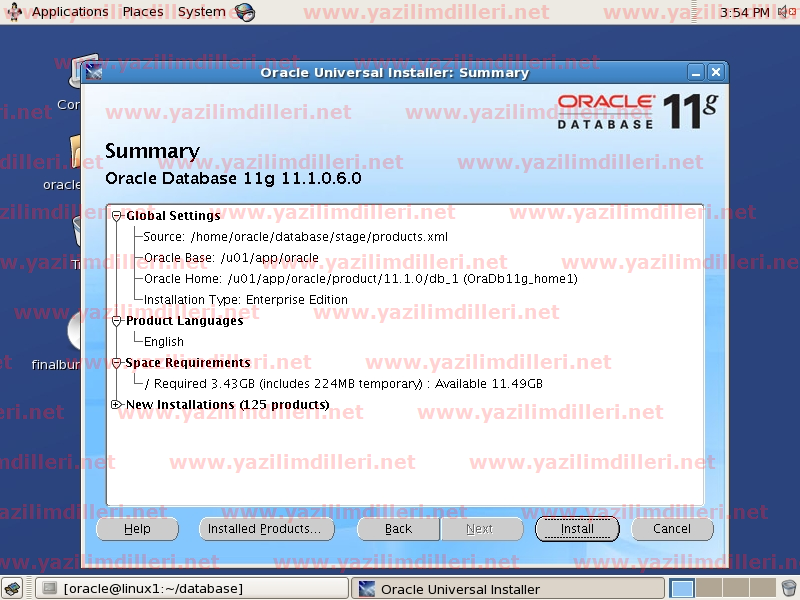800x600 pixels.
Task: Collapse the Space Requirements node
Action: point(117,363)
